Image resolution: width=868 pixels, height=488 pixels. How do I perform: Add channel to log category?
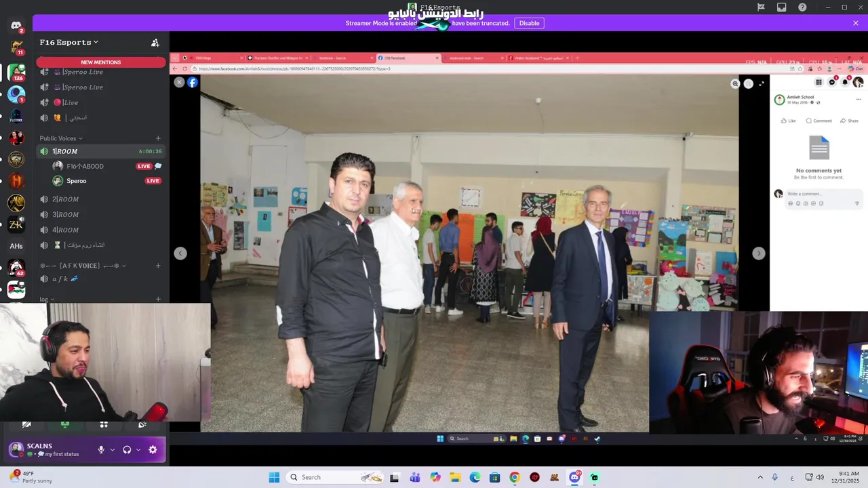[x=158, y=299]
